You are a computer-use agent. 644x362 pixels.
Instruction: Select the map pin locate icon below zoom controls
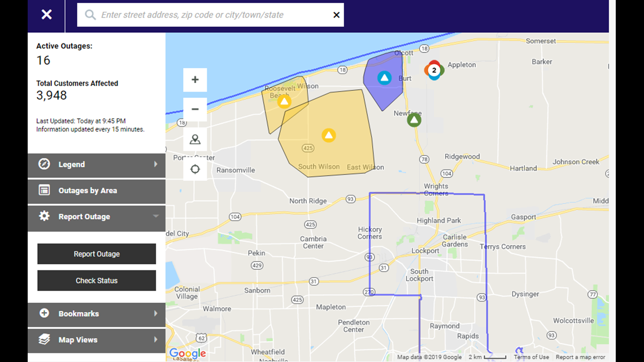(195, 138)
